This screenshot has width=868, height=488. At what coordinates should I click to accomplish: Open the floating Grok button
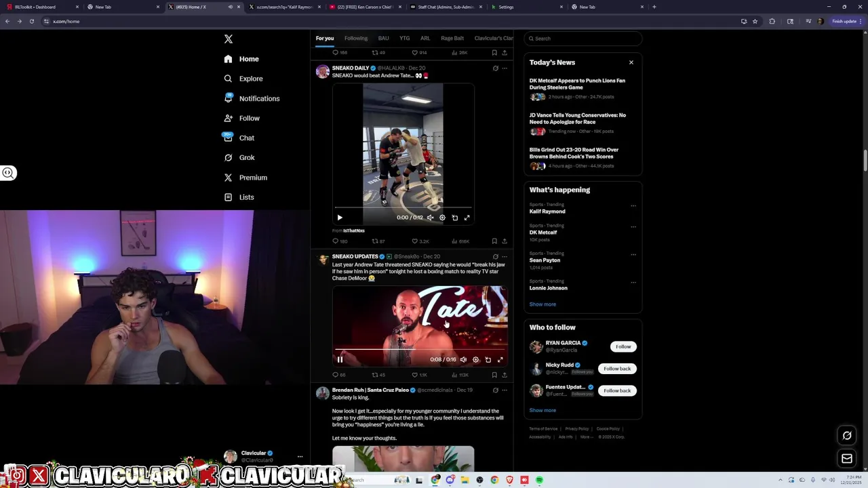pos(847,436)
